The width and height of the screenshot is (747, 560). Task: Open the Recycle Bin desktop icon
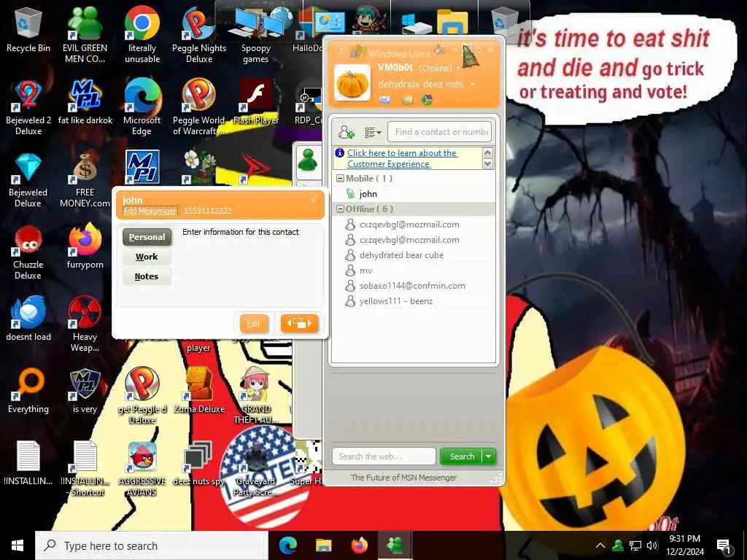coord(28,29)
